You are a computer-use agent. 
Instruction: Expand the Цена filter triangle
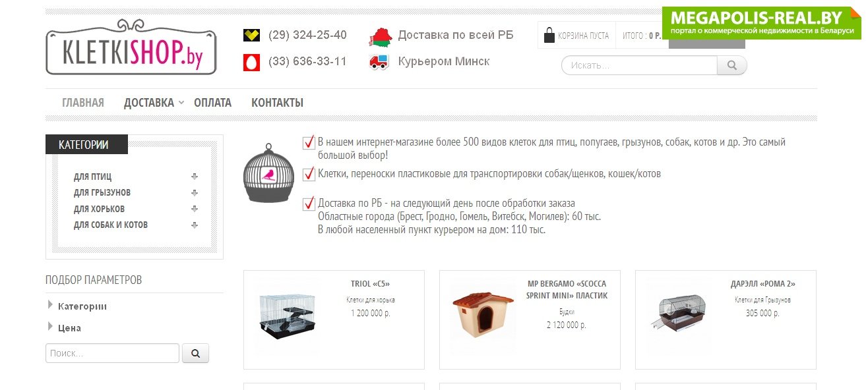tap(50, 327)
